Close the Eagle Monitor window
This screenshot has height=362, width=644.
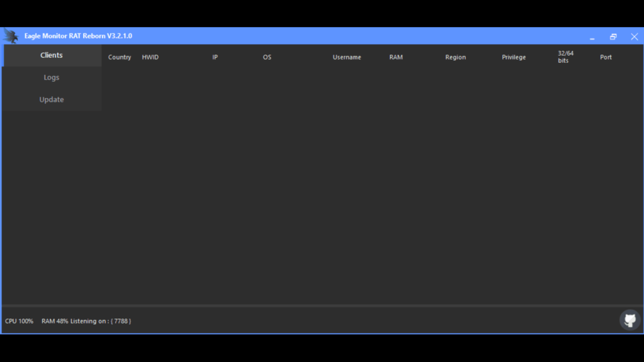pos(634,37)
